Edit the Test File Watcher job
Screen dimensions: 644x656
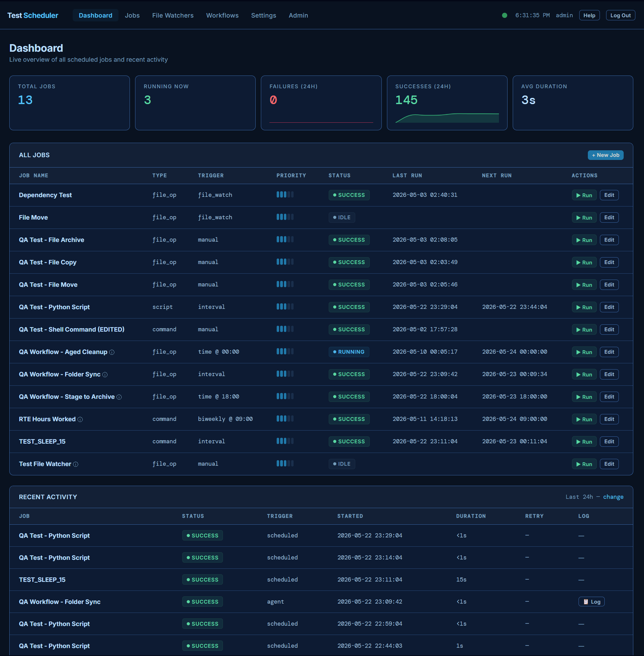click(x=609, y=464)
